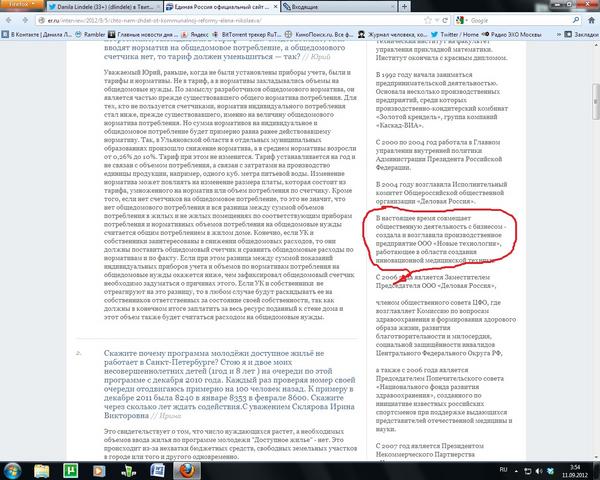Switch the RU input language indicator
The image size is (600, 480).
[504, 470]
